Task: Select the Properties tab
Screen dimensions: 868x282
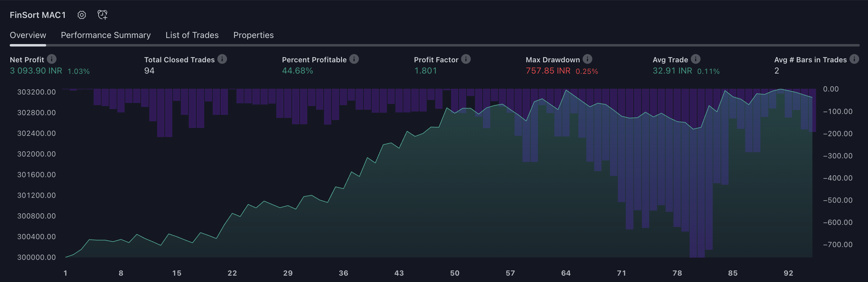Action: click(253, 35)
